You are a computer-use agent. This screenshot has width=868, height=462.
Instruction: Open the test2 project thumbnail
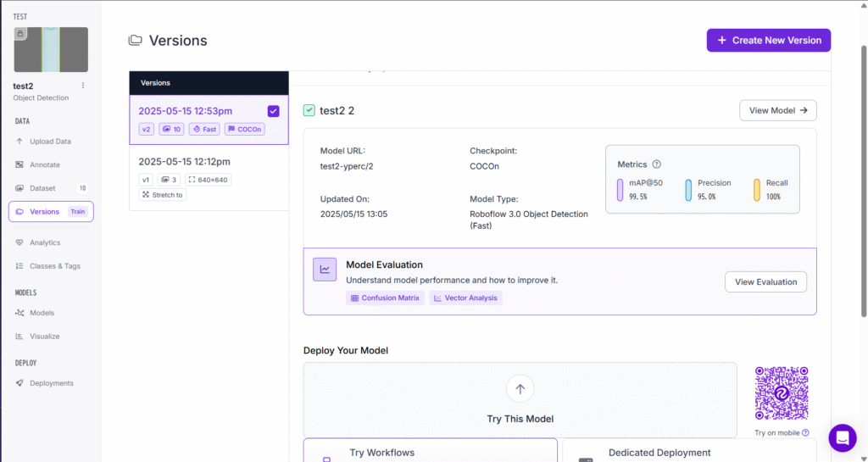pyautogui.click(x=51, y=50)
